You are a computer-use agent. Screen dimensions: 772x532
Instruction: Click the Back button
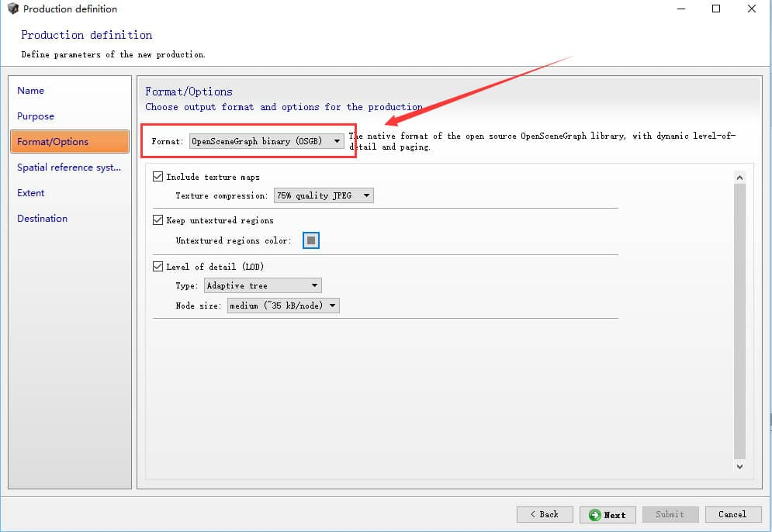pos(545,515)
